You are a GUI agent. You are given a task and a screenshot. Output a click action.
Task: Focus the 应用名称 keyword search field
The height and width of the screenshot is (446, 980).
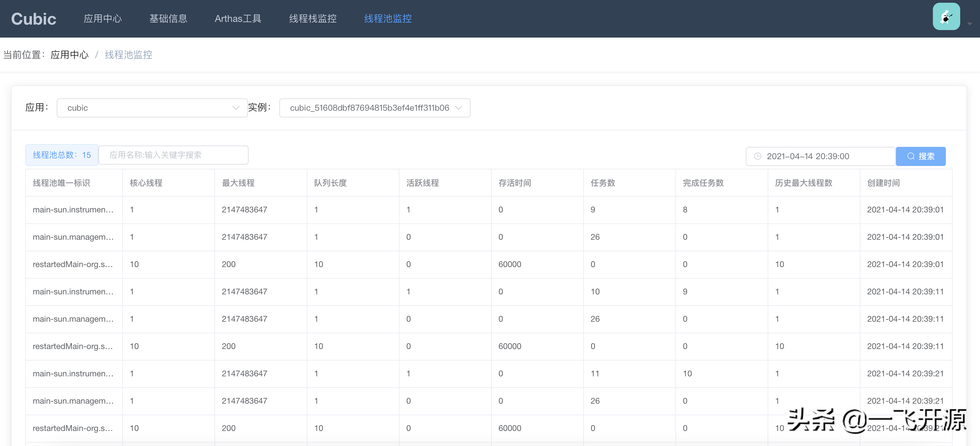[173, 155]
